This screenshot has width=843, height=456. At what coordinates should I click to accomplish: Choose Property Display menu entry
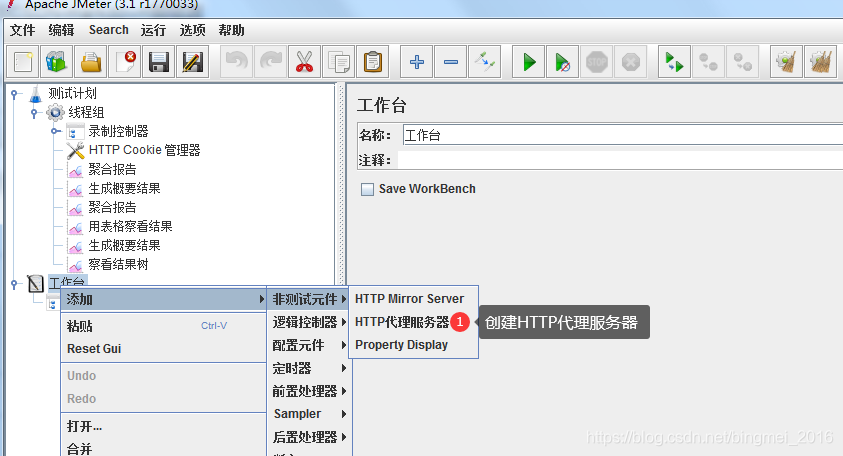click(413, 345)
